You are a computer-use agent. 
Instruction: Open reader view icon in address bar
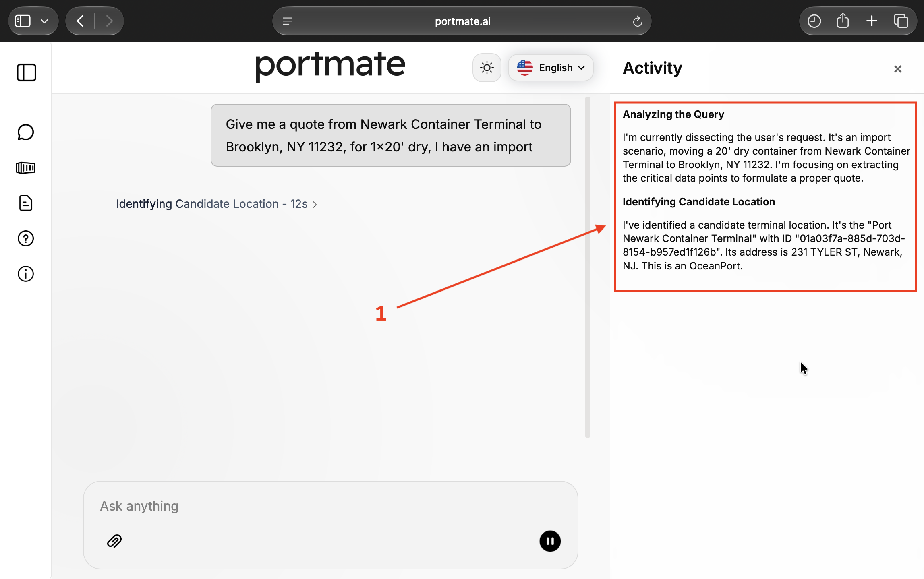(x=288, y=21)
